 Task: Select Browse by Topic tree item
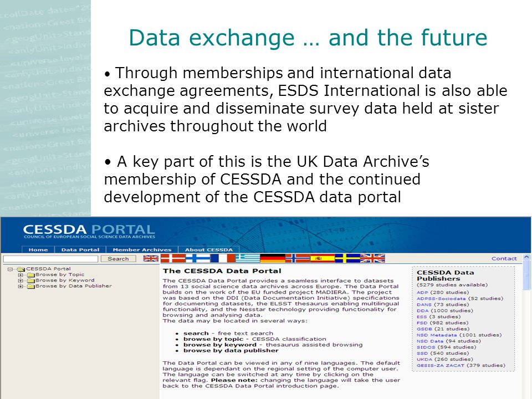point(60,274)
